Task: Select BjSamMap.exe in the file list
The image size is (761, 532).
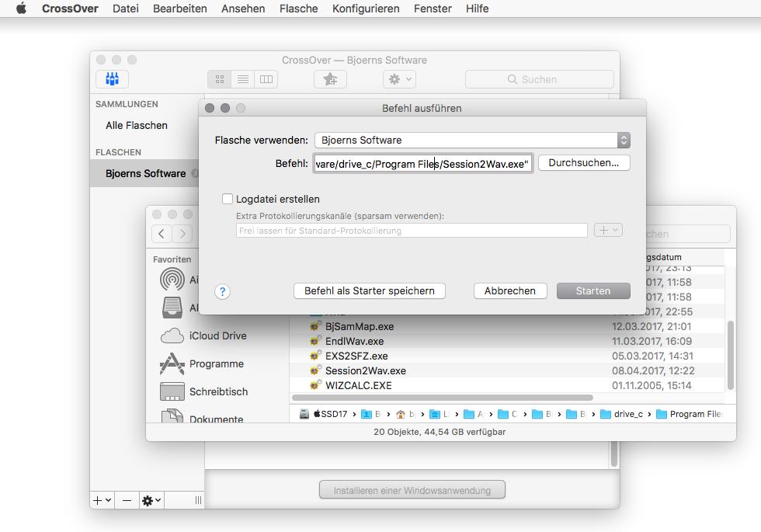Action: click(359, 326)
